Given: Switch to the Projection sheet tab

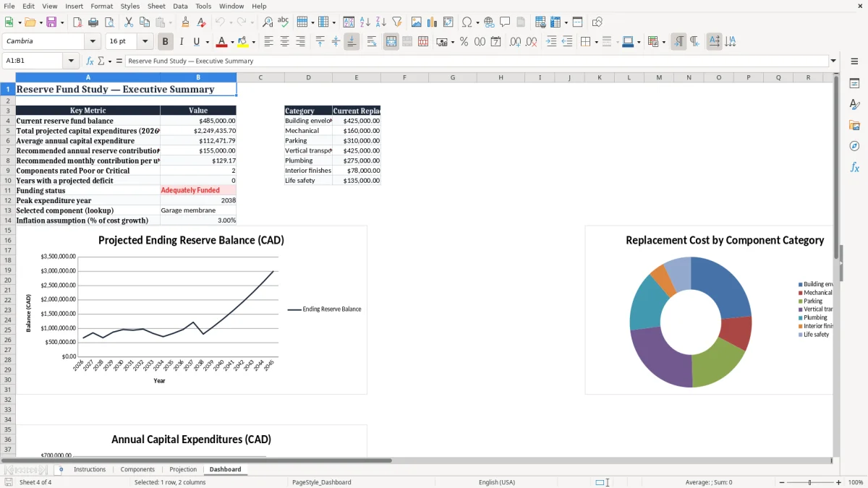Looking at the screenshot, I should [x=183, y=469].
